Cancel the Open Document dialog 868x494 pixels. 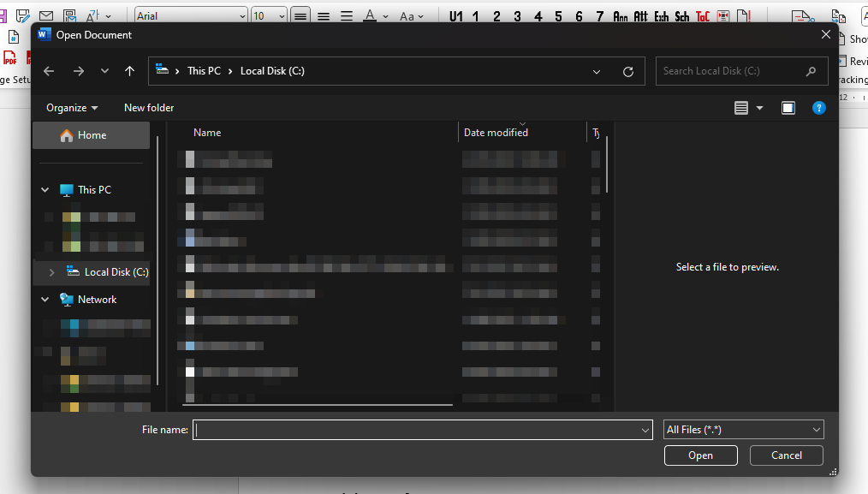[785, 455]
